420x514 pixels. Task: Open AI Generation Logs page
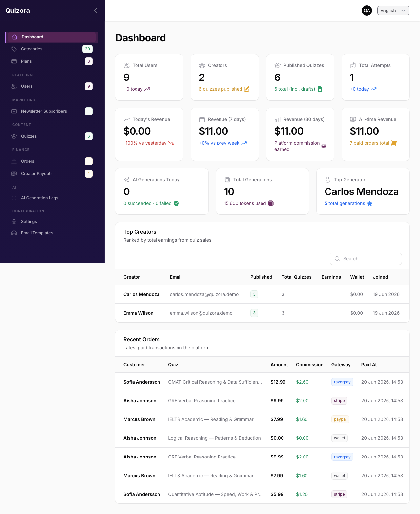point(52,198)
